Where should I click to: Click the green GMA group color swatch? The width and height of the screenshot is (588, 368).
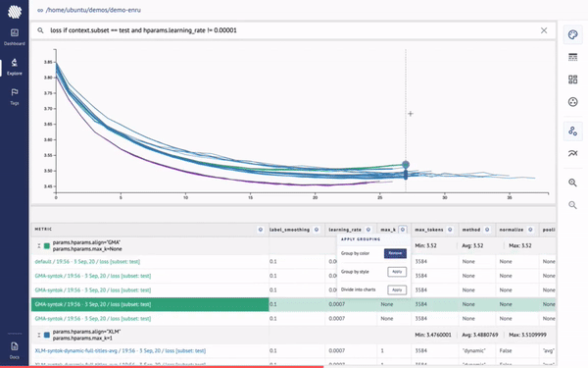(x=47, y=246)
